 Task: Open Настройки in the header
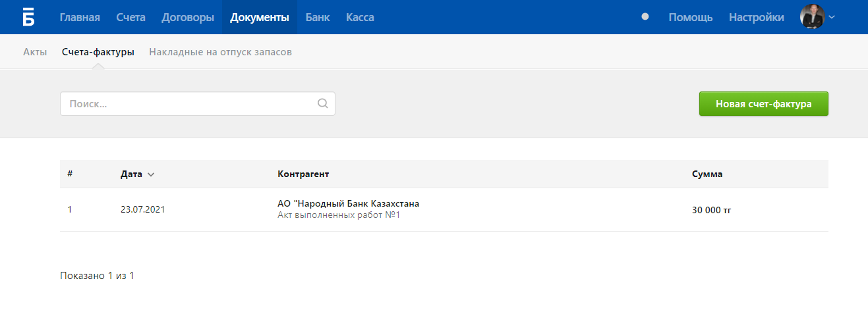(757, 17)
